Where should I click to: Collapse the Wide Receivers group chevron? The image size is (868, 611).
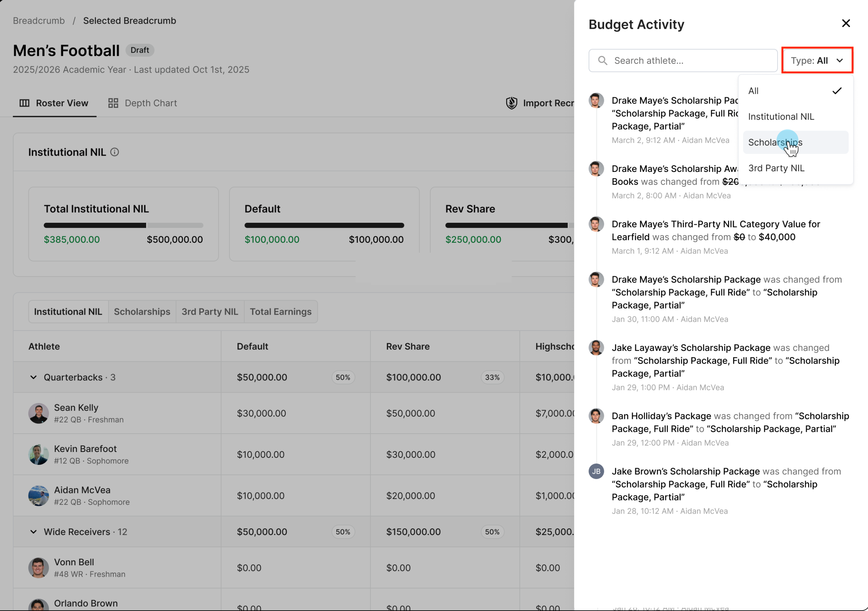33,532
